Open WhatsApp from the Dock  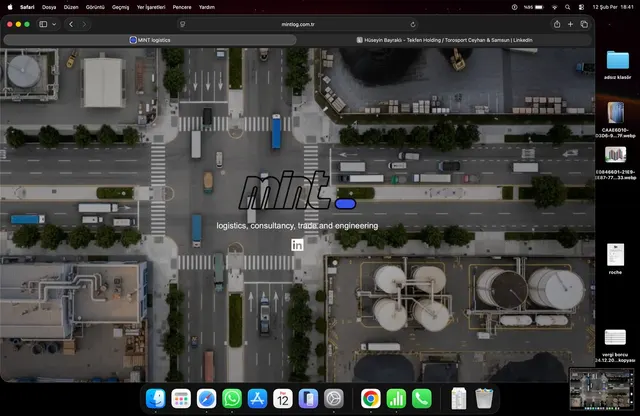coord(232,398)
